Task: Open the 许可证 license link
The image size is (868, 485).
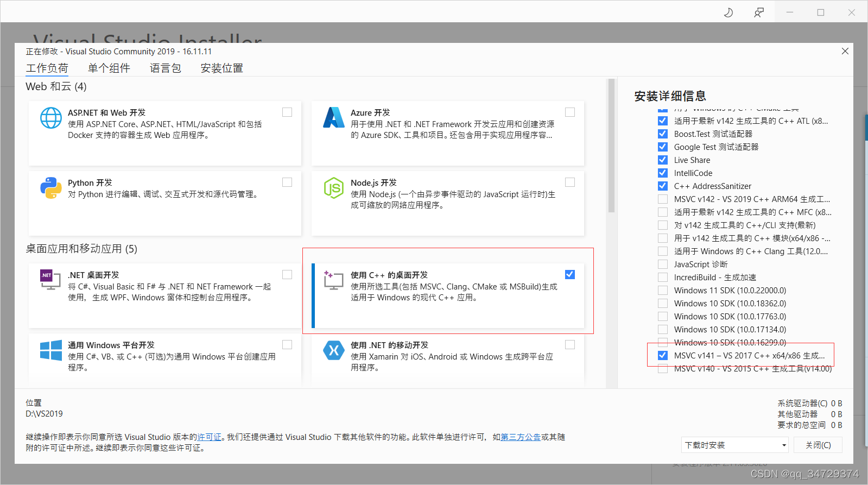Action: pos(209,437)
